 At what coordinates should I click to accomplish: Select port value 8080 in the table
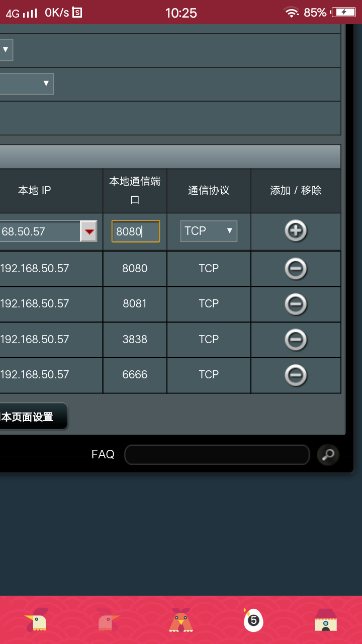[135, 269]
